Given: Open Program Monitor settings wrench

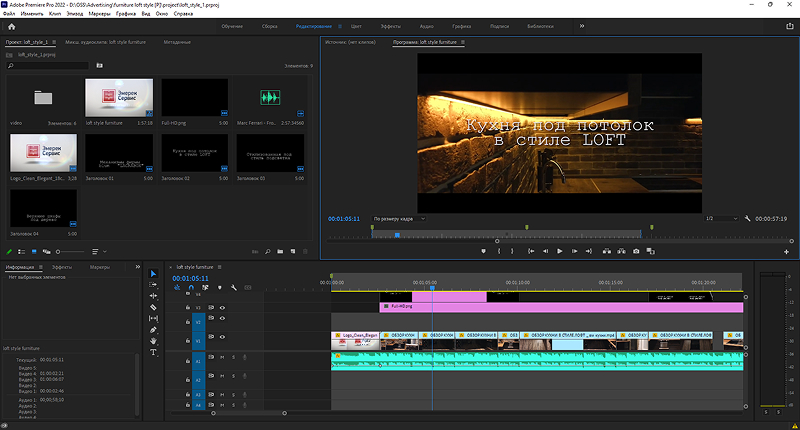Looking at the screenshot, I should [x=747, y=218].
